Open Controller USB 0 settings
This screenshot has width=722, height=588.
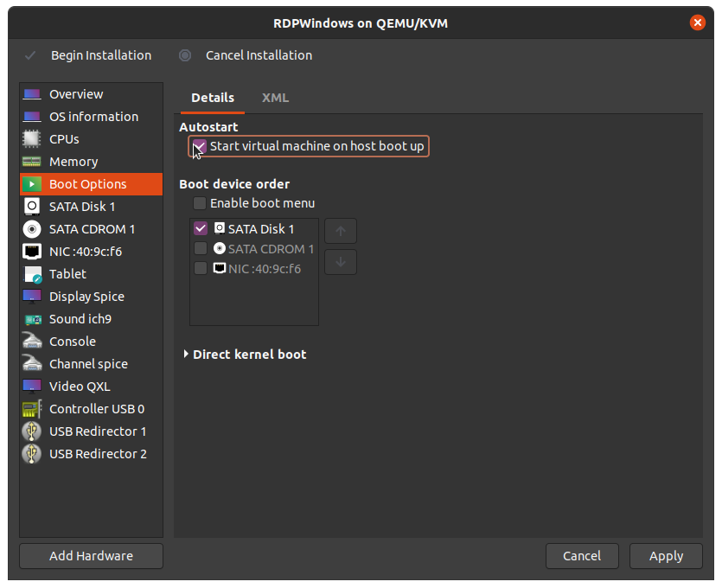(x=96, y=409)
